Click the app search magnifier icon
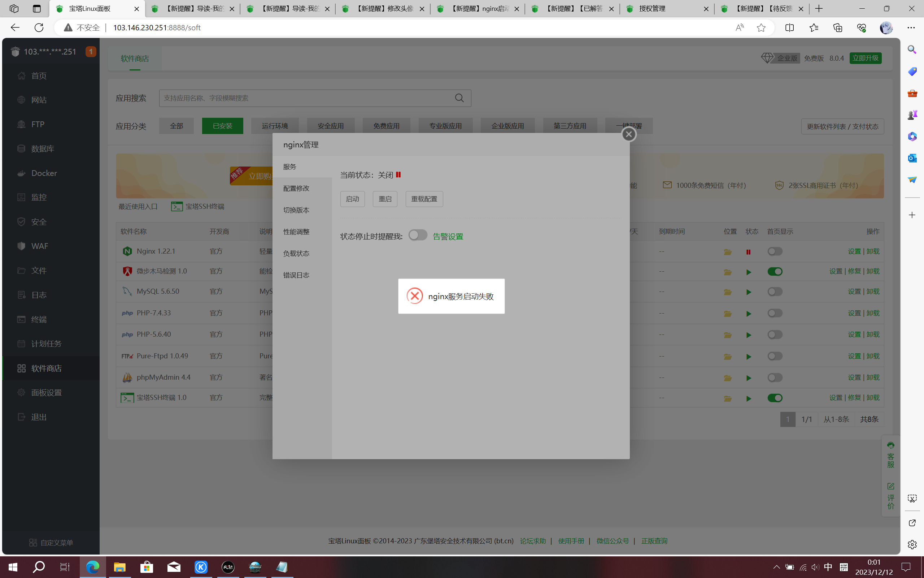The image size is (924, 578). (x=459, y=98)
